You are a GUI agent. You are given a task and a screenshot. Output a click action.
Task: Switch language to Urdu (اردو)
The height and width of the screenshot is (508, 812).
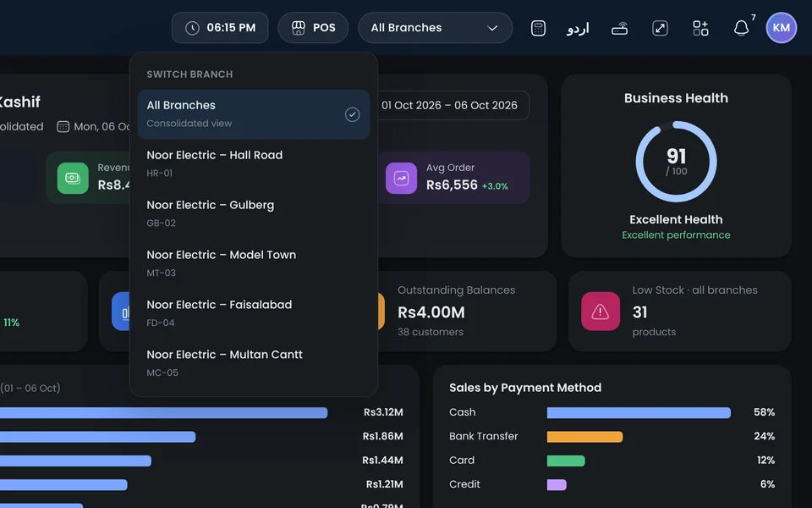pyautogui.click(x=578, y=28)
